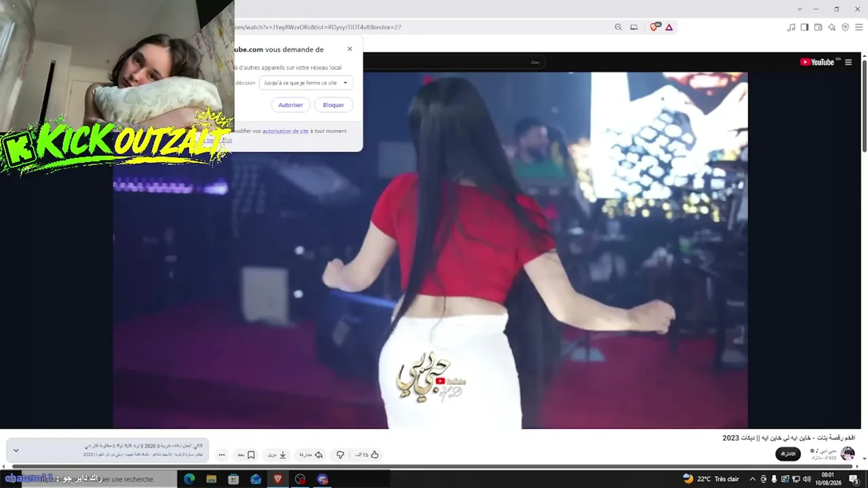Click Autoriser in the permission popup
868x488 pixels.
click(290, 105)
